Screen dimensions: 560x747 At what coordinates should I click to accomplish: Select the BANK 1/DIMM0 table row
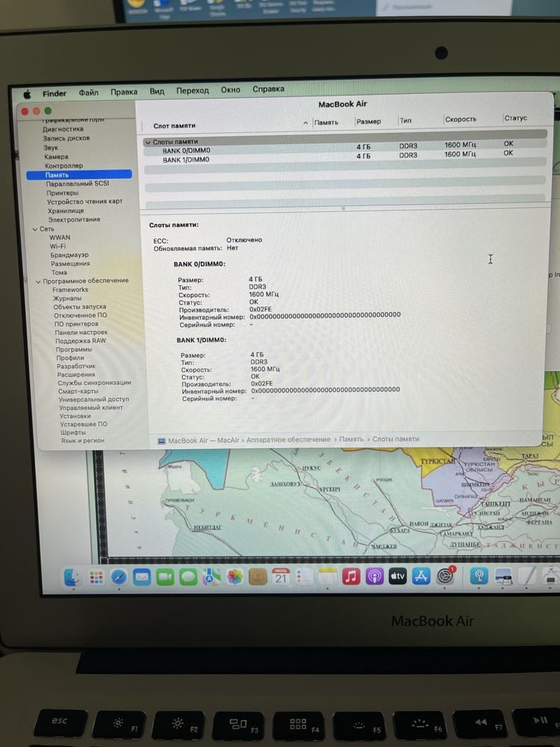(345, 158)
